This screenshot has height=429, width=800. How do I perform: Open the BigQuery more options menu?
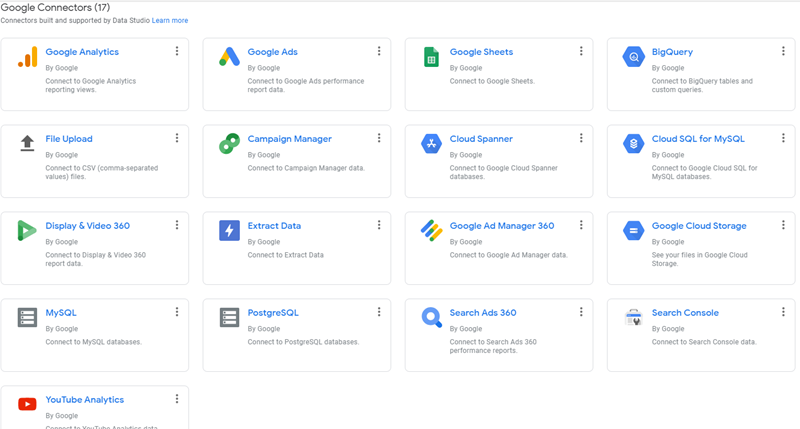[x=783, y=51]
